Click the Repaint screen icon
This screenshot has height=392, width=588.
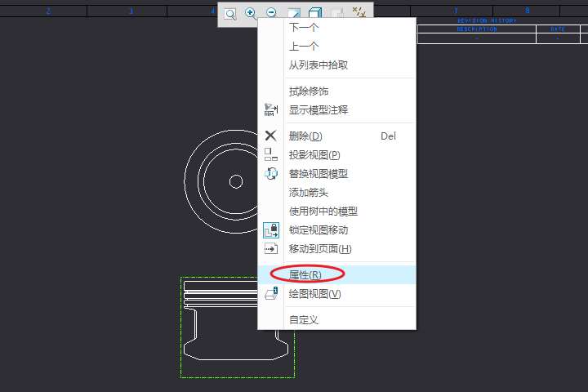point(294,14)
